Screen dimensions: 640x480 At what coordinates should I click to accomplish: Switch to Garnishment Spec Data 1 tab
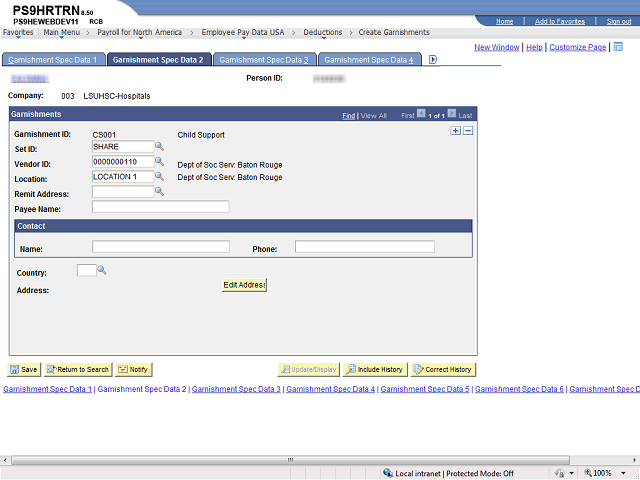[53, 60]
